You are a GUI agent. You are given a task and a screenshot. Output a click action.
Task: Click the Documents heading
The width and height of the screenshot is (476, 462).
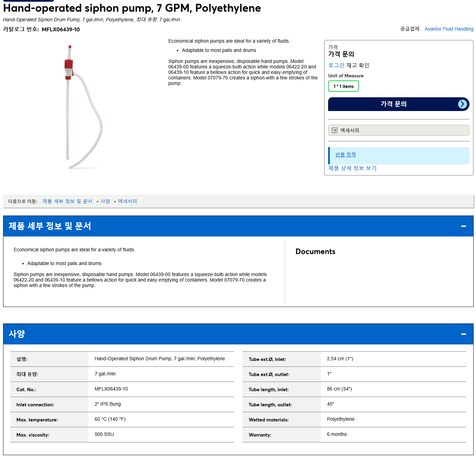[315, 252]
